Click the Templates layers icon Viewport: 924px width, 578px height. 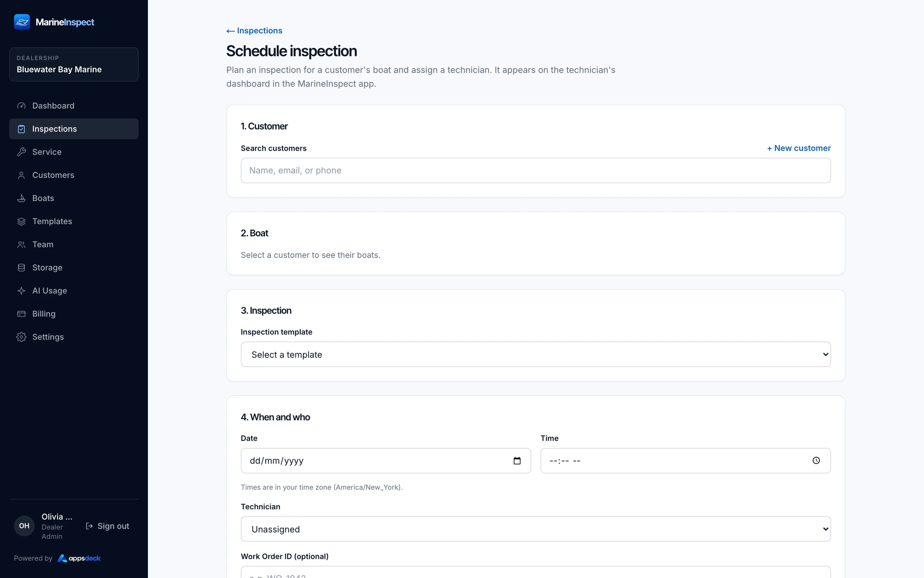pyautogui.click(x=21, y=221)
